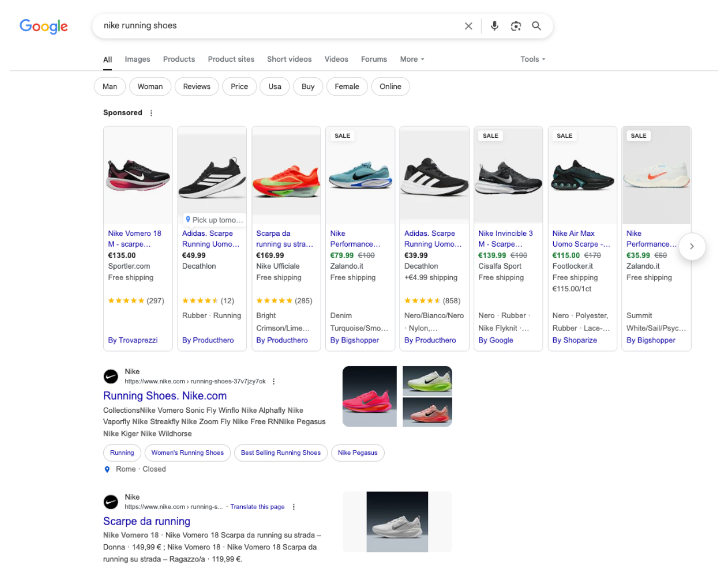Image resolution: width=728 pixels, height=584 pixels.
Task: Go to Google homepage via logo
Action: tap(44, 26)
